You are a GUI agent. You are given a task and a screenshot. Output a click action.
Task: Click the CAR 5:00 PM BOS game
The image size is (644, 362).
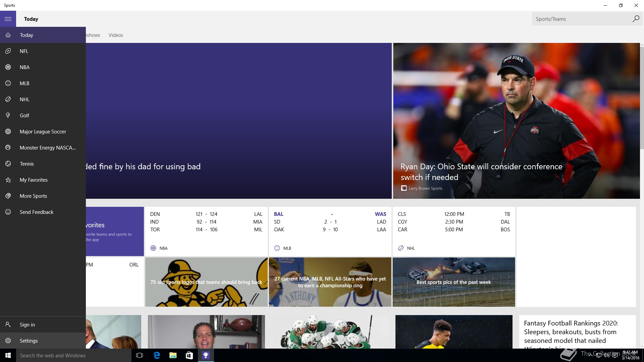coord(454,229)
